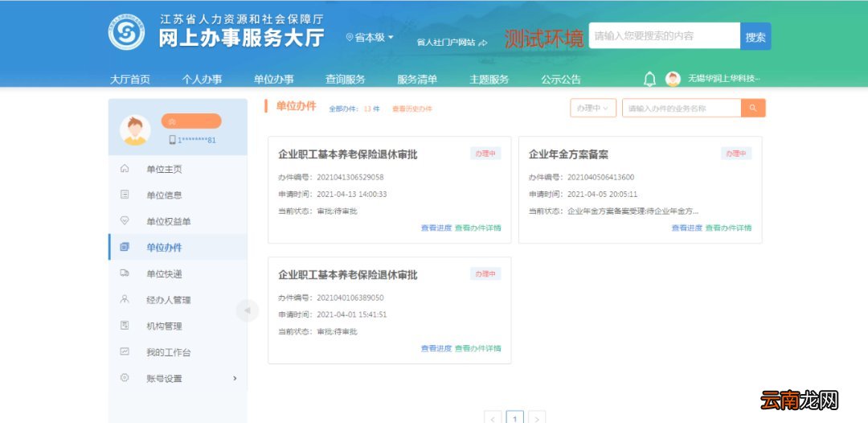Click 查看进度 for case 2021040106389050
Viewport: 868px width, 423px height.
(x=436, y=348)
